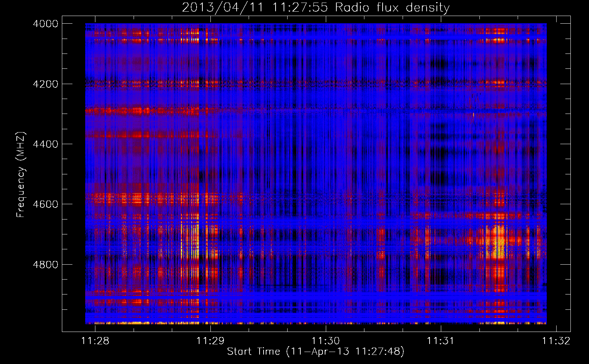Click the 11:30 time tick label
This screenshot has height=364, width=589.
[x=325, y=341]
